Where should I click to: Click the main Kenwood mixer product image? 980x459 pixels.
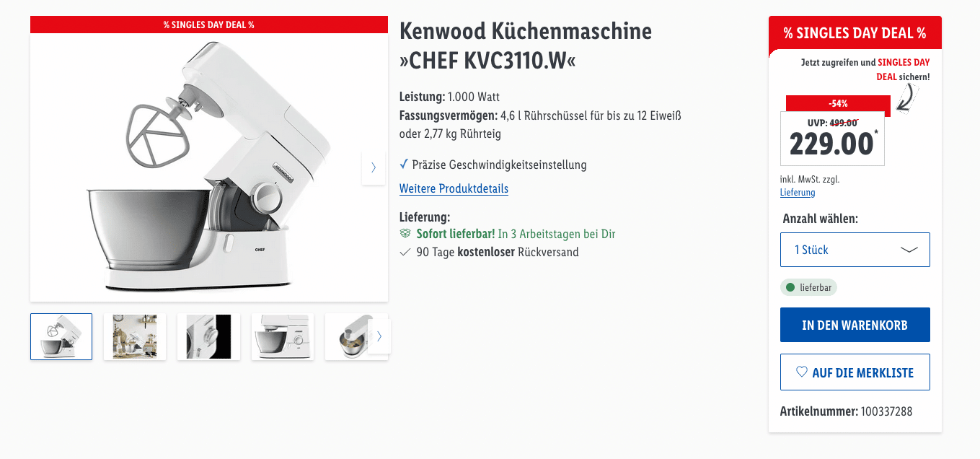pos(209,167)
